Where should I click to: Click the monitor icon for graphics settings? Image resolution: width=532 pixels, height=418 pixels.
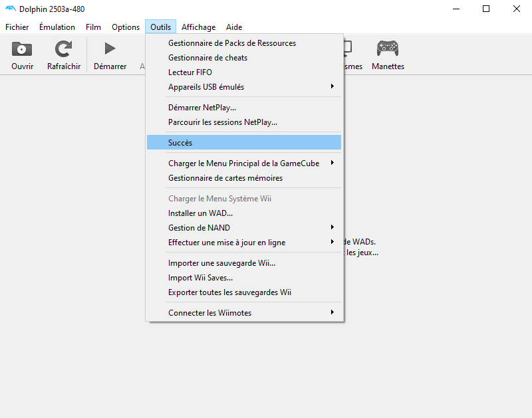click(347, 49)
